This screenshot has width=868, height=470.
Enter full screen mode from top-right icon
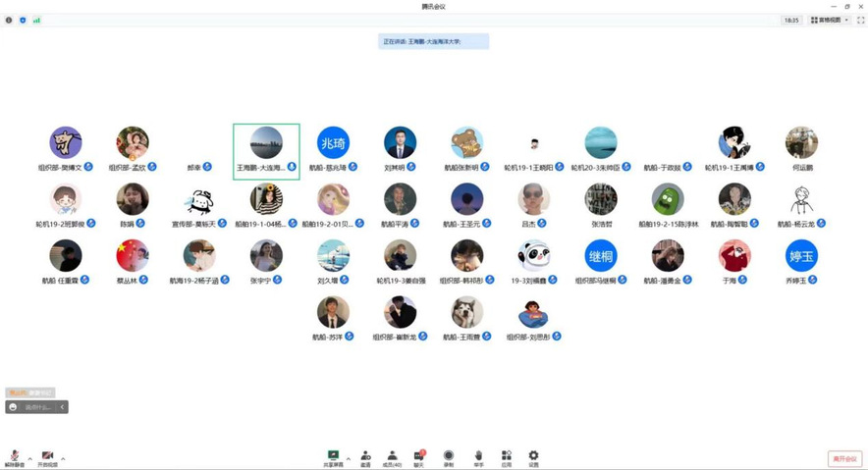860,20
